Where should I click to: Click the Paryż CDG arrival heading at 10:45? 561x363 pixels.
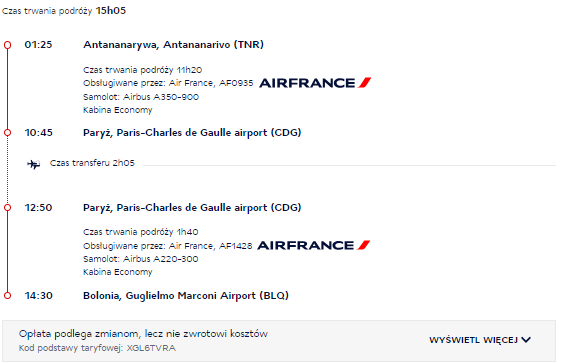click(x=192, y=133)
